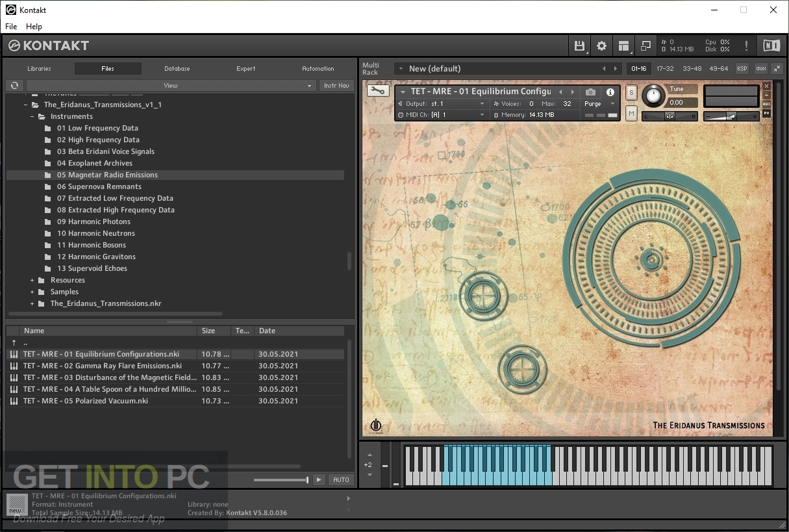
Task: Collapse the Instruments folder
Action: coord(32,116)
